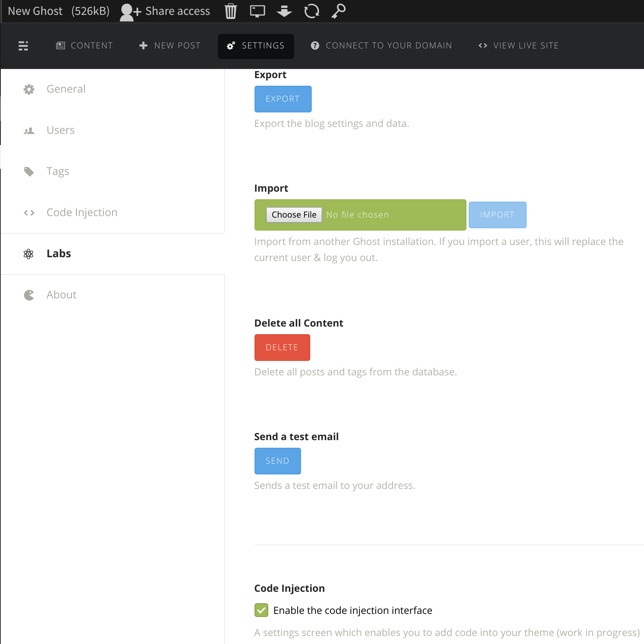Viewport: 644px width, 644px height.
Task: Open the Content tab
Action: 85,46
